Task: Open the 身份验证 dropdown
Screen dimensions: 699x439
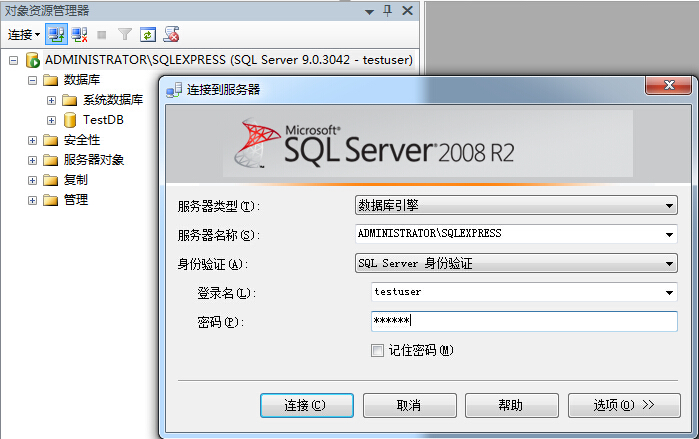Action: coord(516,263)
